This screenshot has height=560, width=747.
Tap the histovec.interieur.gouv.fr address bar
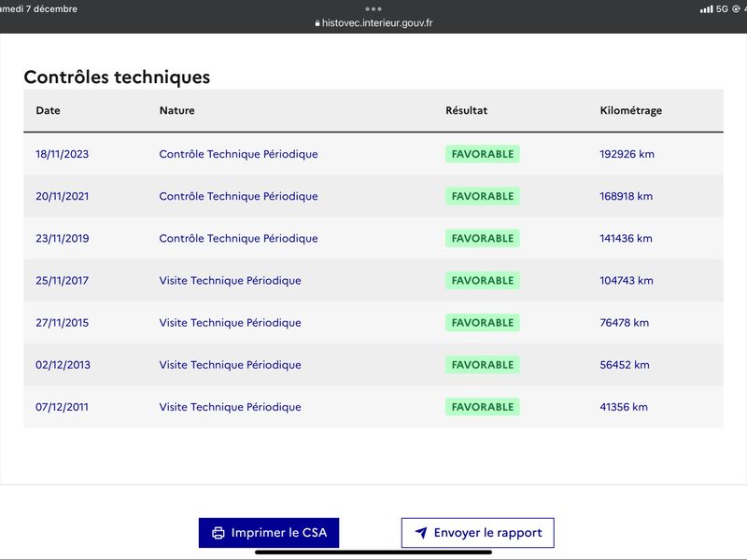[x=373, y=22]
